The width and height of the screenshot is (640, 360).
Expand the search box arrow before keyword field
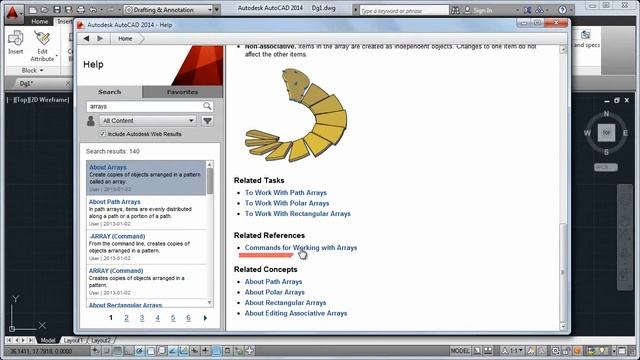click(x=356, y=10)
